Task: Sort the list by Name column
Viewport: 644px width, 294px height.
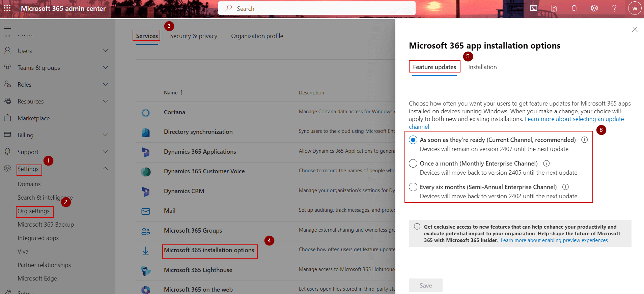Action: [173, 93]
